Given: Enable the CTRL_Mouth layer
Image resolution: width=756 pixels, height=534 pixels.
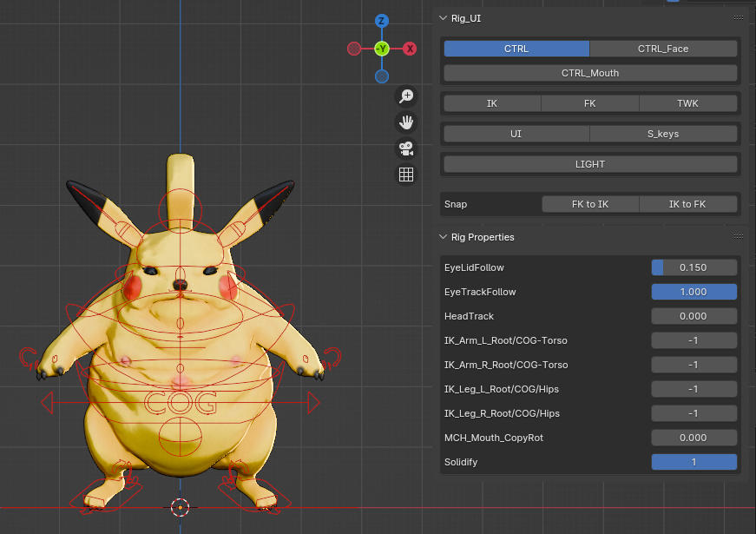Looking at the screenshot, I should (590, 73).
